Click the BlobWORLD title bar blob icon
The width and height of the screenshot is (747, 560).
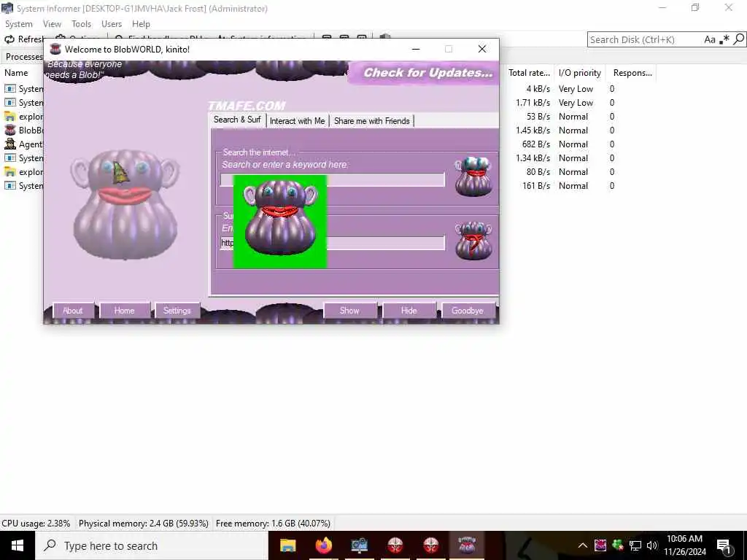55,49
